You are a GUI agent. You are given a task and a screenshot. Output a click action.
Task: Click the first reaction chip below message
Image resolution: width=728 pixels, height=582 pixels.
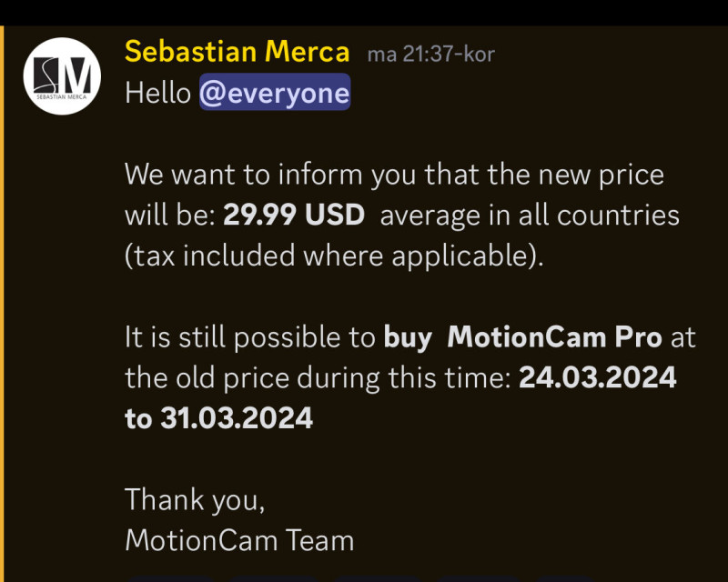pos(170,577)
